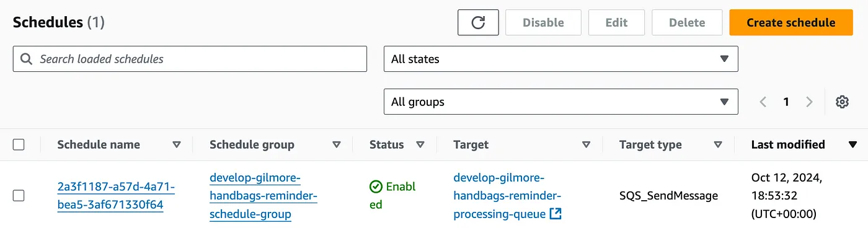Sort by Status column arrow
The width and height of the screenshot is (868, 228).
(420, 145)
